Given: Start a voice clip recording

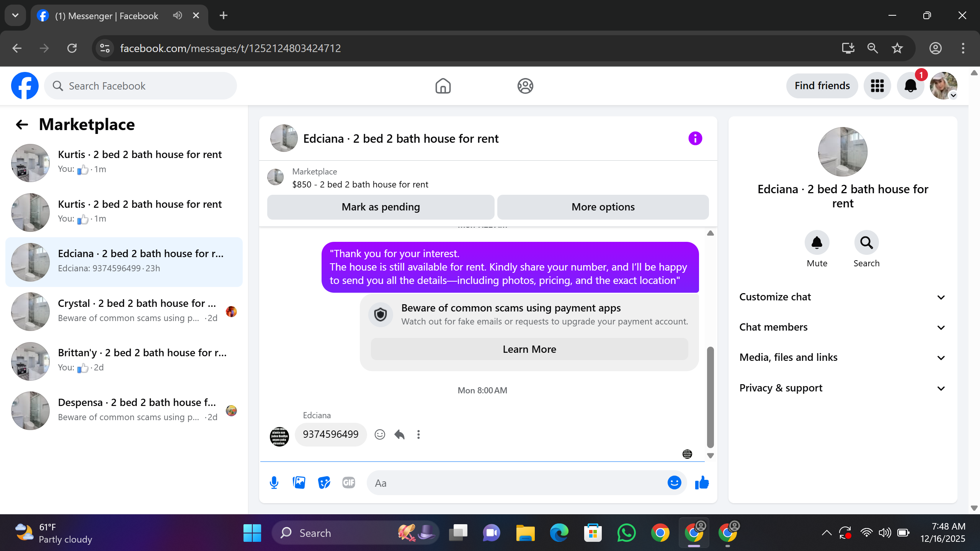Looking at the screenshot, I should coord(274,483).
